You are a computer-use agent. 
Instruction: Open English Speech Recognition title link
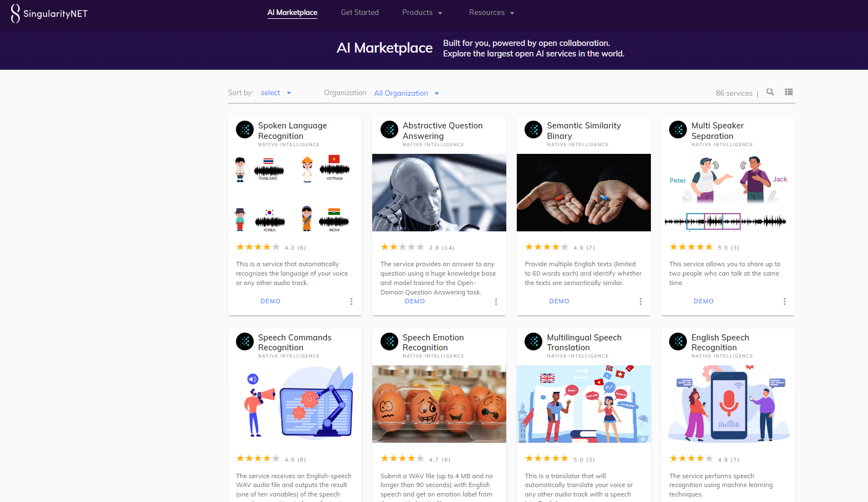pyautogui.click(x=720, y=343)
